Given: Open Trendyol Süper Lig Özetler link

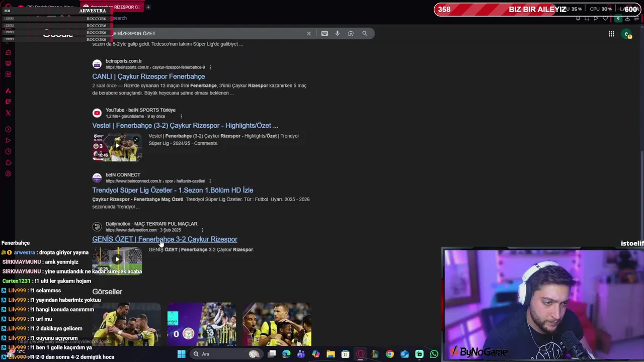Looking at the screenshot, I should (173, 190).
